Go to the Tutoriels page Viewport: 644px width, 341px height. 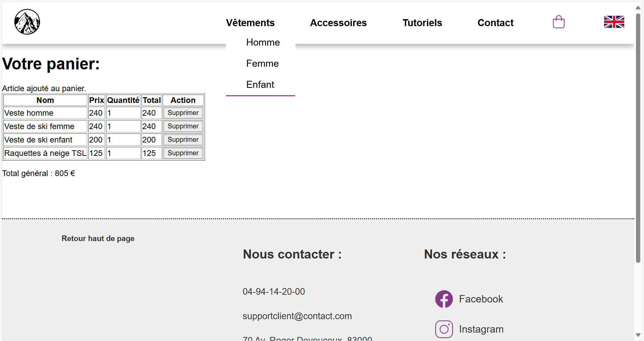click(422, 23)
